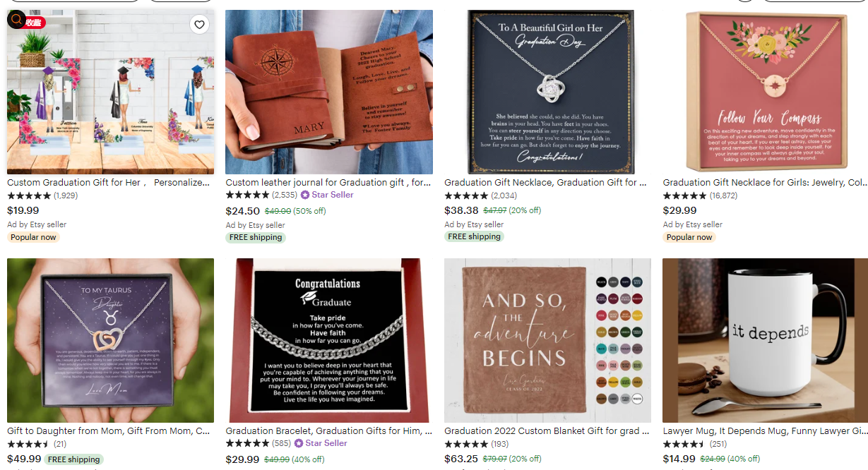
Task: Open the Lawyer Mug, It Depends Mug title
Action: click(765, 430)
